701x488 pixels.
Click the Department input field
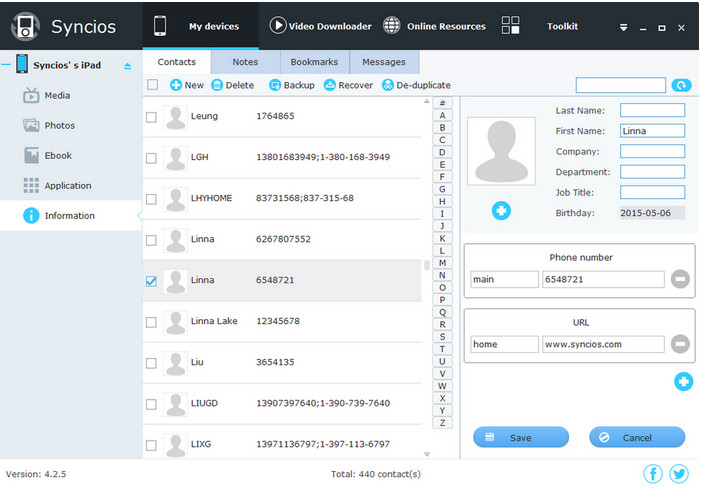652,172
